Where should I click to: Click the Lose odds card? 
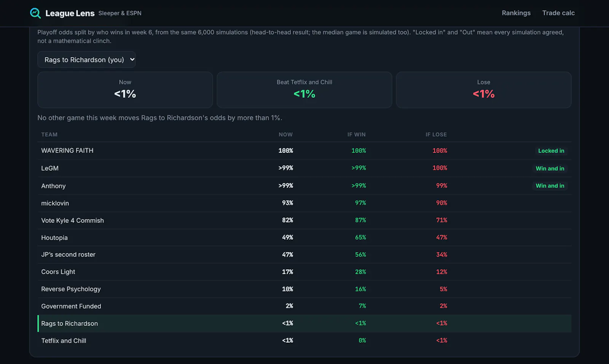pos(484,90)
